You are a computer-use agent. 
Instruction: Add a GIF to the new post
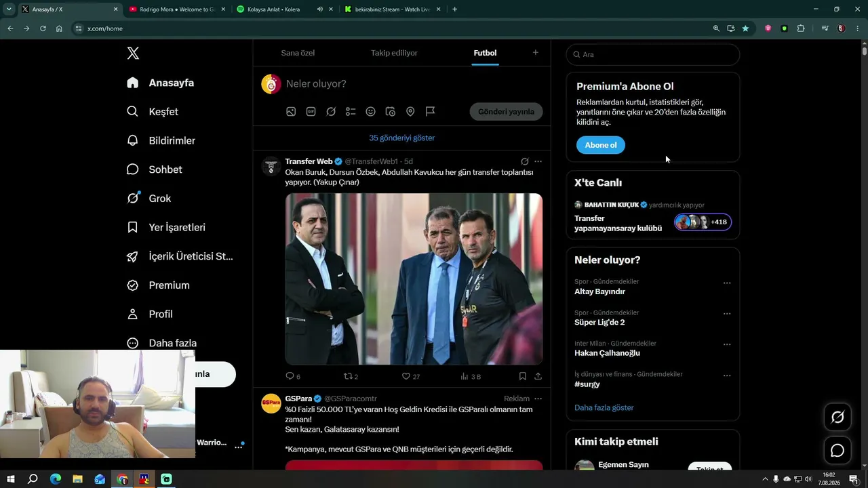pyautogui.click(x=311, y=112)
